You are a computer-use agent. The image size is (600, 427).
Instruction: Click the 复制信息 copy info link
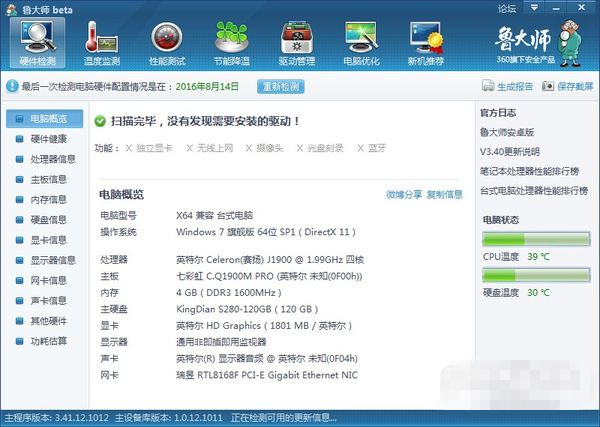(444, 194)
